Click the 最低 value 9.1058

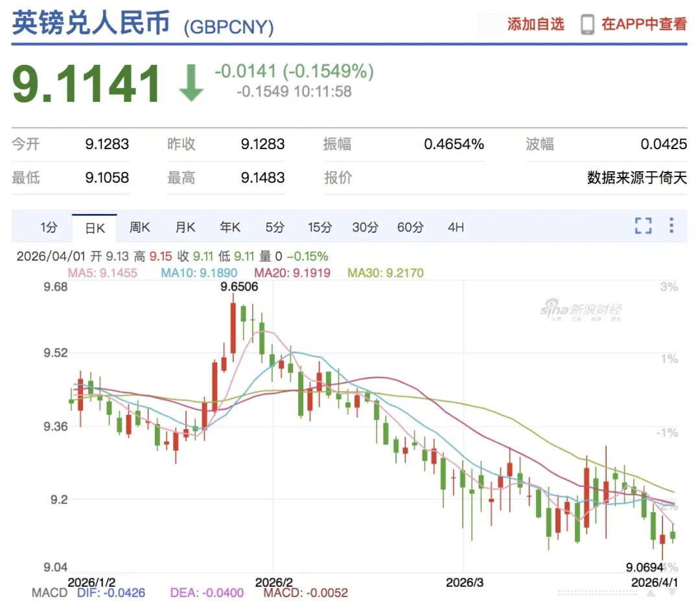(107, 177)
